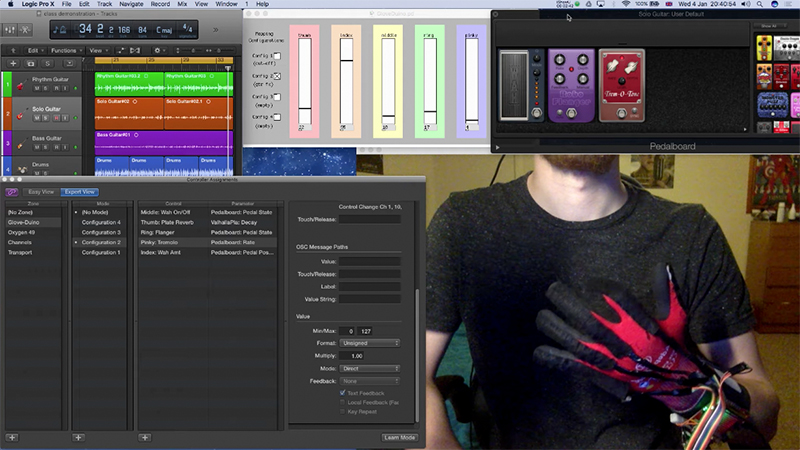Add a new mode with plus button

pyautogui.click(x=78, y=438)
